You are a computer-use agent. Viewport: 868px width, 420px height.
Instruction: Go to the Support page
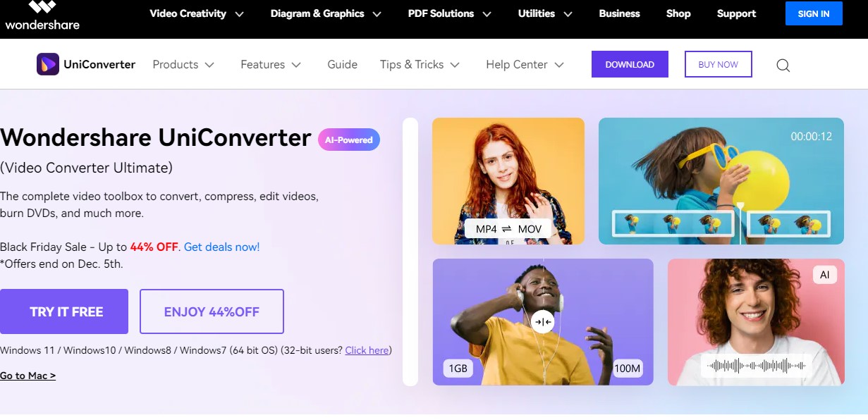click(736, 13)
